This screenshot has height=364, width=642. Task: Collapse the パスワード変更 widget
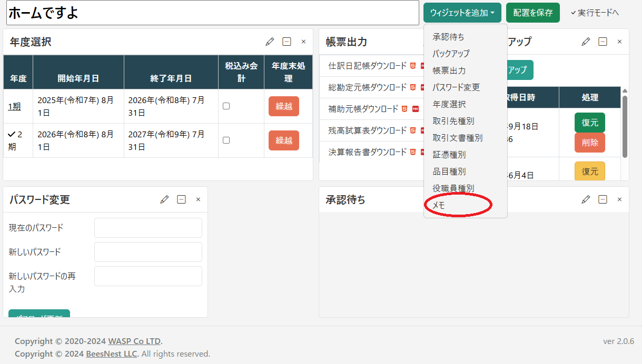point(181,199)
